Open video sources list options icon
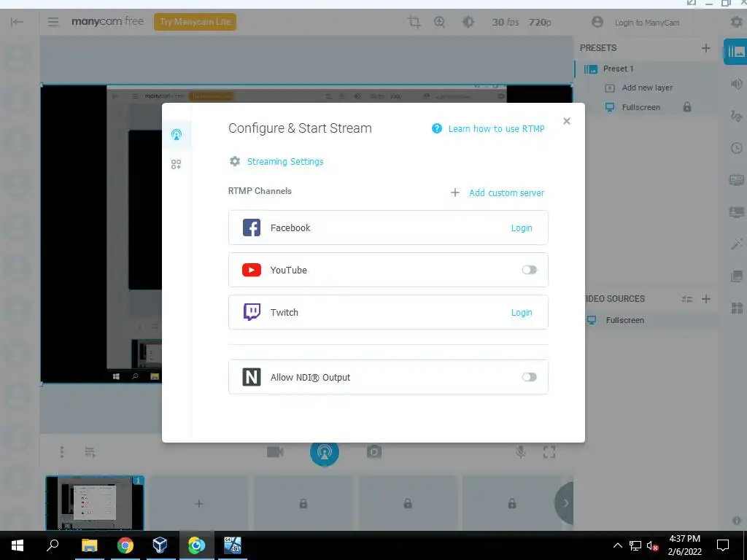The height and width of the screenshot is (560, 747). [686, 299]
